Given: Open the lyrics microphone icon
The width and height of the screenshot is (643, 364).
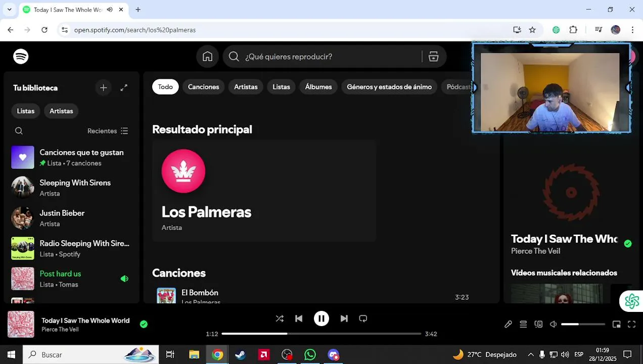Looking at the screenshot, I should [508, 324].
